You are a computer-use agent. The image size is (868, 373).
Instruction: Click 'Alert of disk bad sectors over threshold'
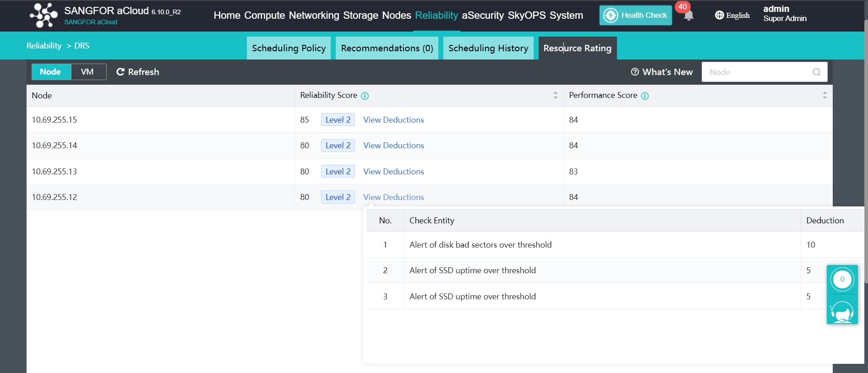480,244
